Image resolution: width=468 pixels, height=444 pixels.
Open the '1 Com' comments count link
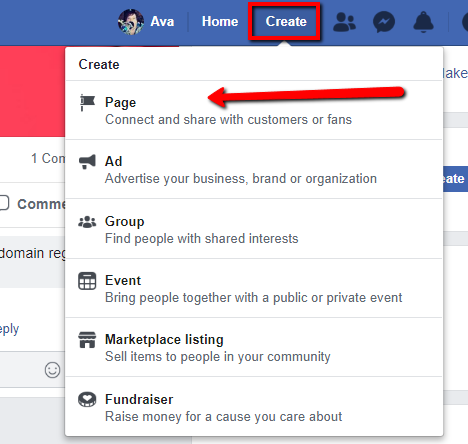[48, 158]
